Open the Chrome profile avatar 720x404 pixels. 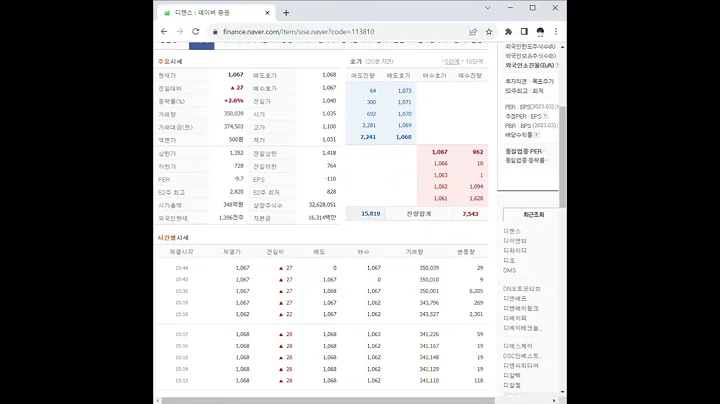point(540,32)
